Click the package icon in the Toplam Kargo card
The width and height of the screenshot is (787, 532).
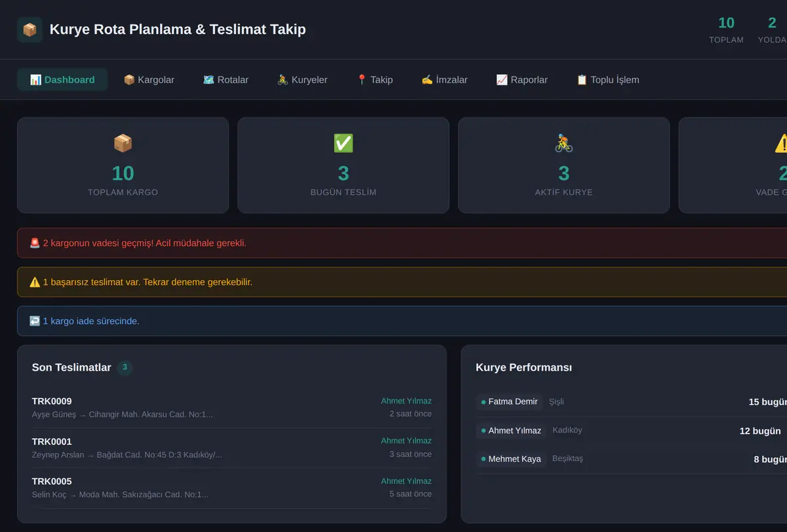(123, 143)
